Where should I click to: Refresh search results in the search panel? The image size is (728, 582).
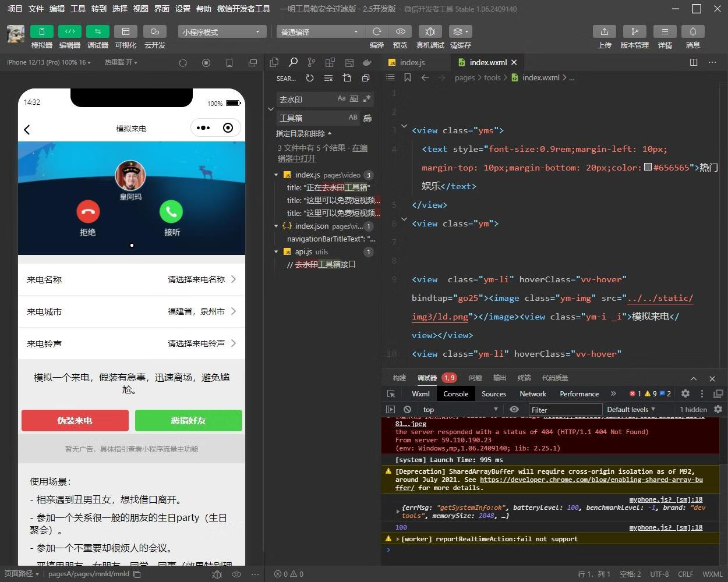(x=309, y=78)
